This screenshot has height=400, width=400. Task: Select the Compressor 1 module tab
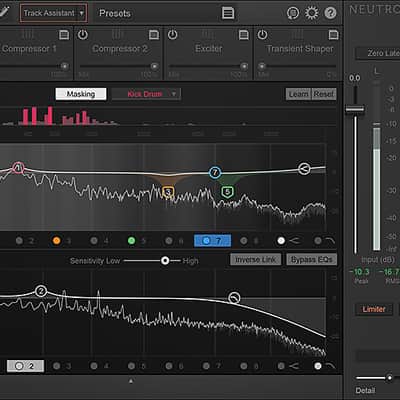point(29,49)
